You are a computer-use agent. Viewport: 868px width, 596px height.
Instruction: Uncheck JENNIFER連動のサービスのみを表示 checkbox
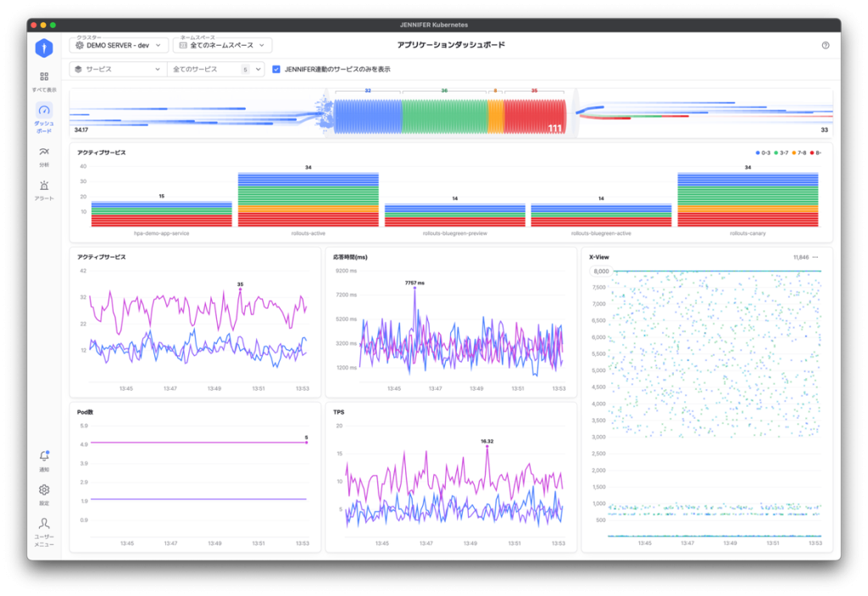pyautogui.click(x=276, y=70)
